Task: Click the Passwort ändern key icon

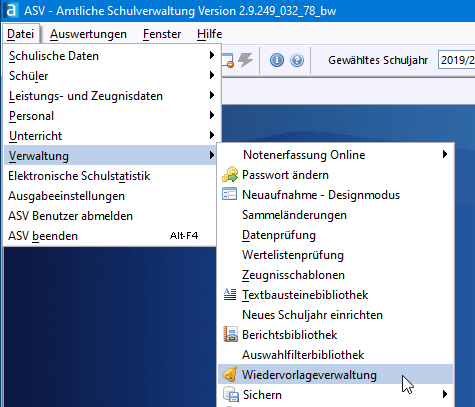Action: tap(230, 175)
